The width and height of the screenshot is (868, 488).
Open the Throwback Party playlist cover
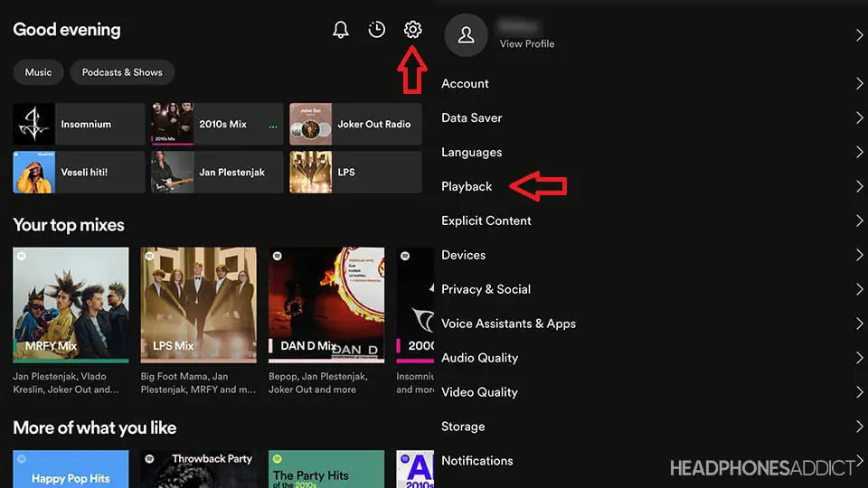coord(199,469)
